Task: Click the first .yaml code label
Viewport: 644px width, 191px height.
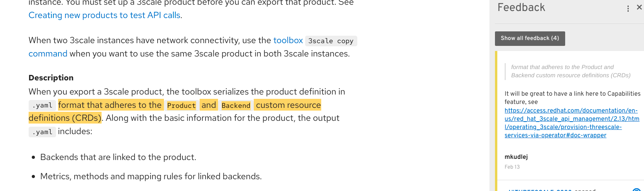Action: [x=42, y=106]
